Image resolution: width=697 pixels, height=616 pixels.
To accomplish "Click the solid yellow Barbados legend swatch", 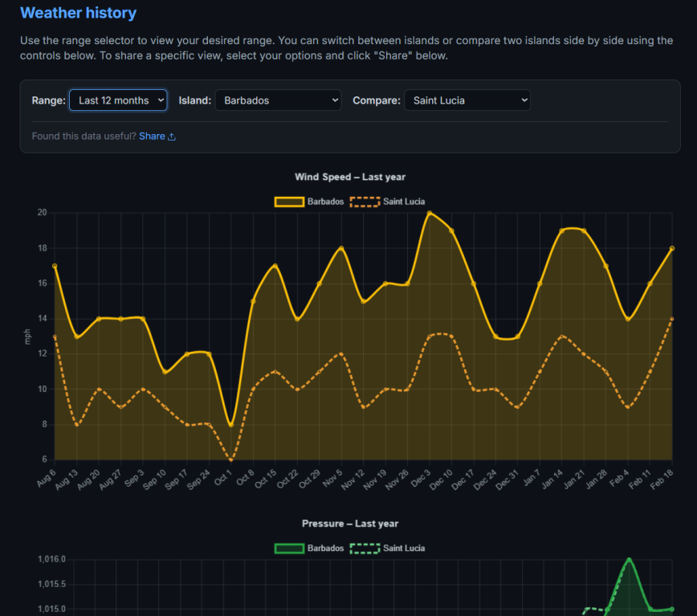I will pyautogui.click(x=289, y=202).
